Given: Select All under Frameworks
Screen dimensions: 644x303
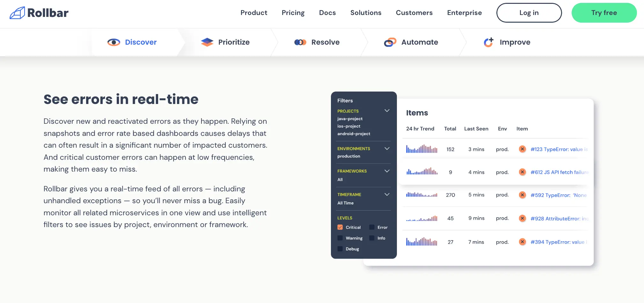Looking at the screenshot, I should coord(340,180).
